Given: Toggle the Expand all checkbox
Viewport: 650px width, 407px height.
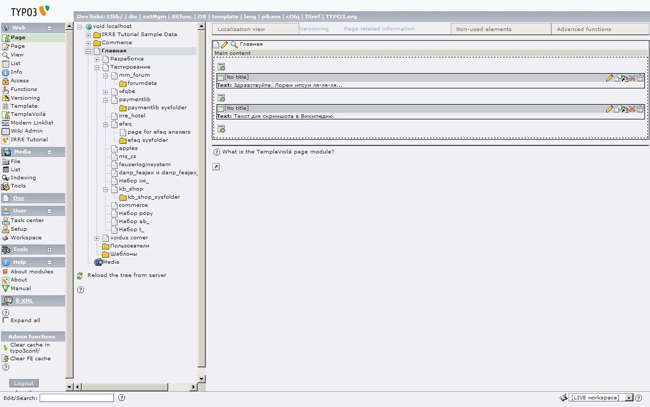Looking at the screenshot, I should click(6, 321).
